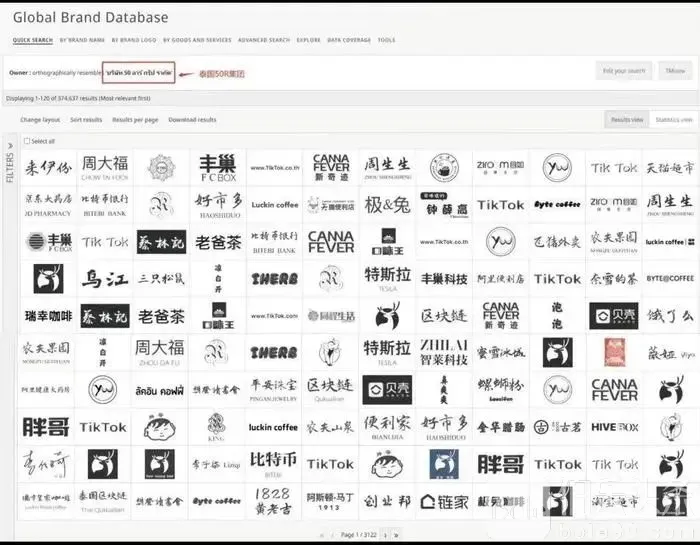Open the 三只松鼠 brand result
The width and height of the screenshot is (700, 545).
(161, 279)
